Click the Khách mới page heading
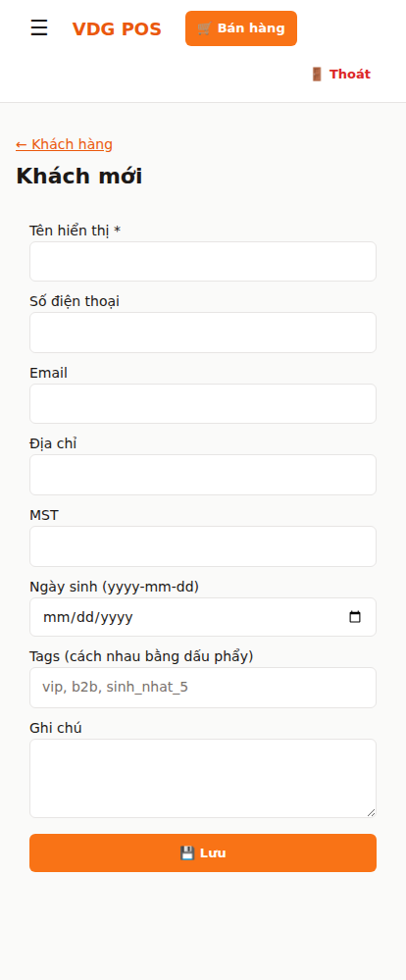 79,177
